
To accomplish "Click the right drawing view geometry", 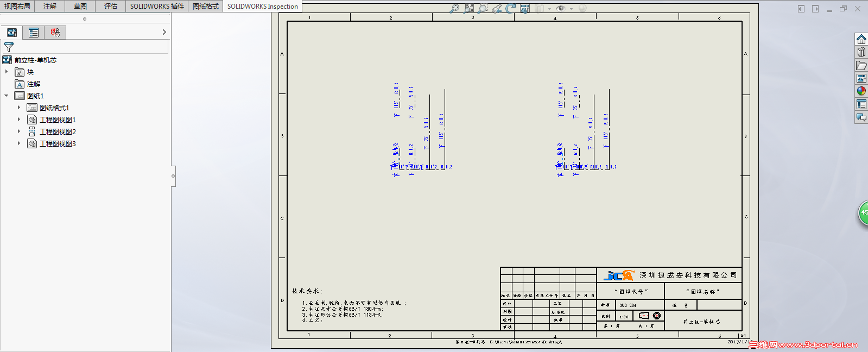I will [x=586, y=130].
